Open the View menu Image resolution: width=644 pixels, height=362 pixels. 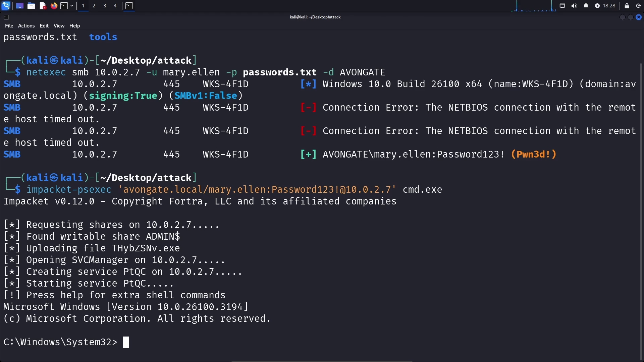pos(59,26)
